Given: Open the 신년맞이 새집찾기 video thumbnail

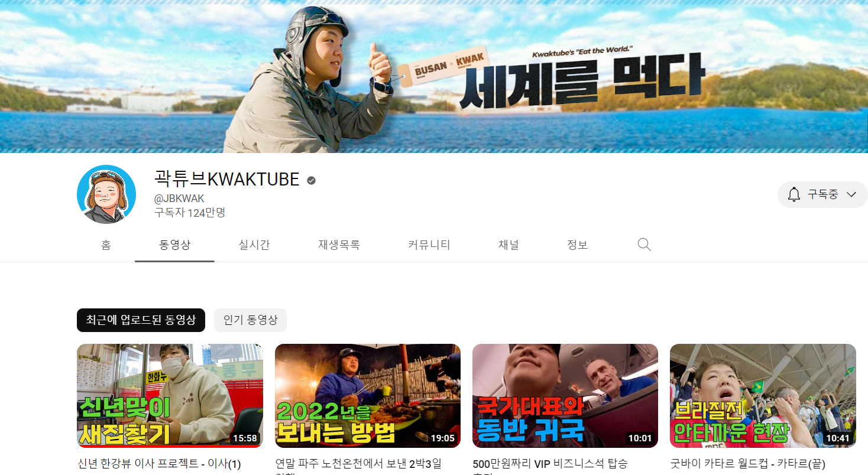Looking at the screenshot, I should point(170,396).
